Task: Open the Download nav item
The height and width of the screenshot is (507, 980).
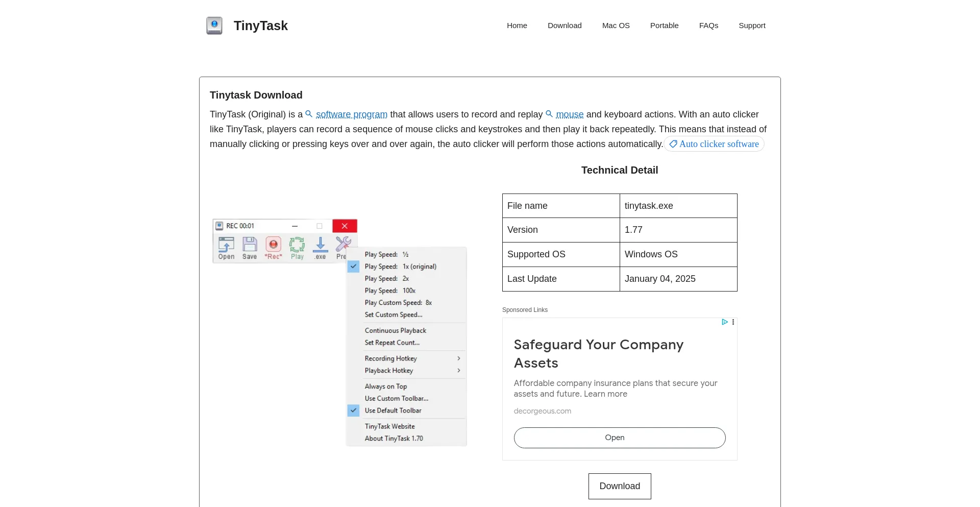Action: (x=565, y=26)
